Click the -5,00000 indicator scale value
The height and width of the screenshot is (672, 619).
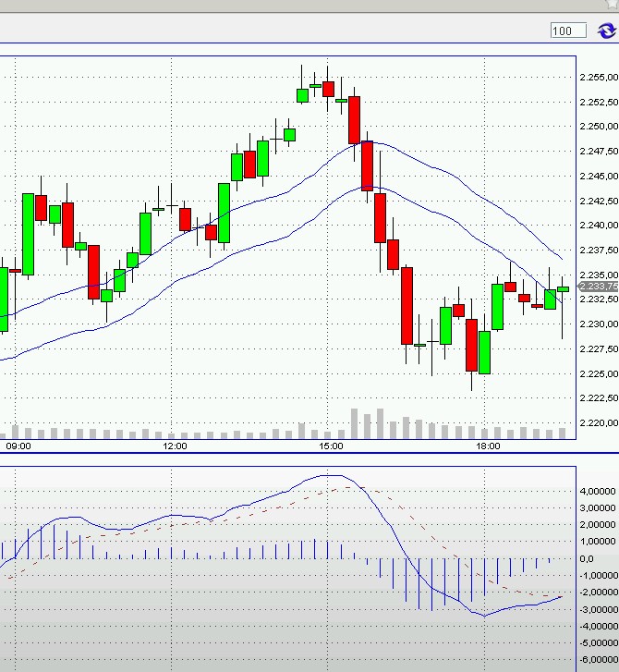(598, 642)
